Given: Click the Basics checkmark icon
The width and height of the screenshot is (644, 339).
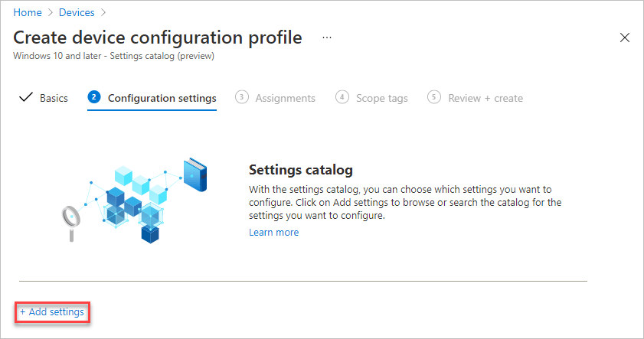Looking at the screenshot, I should coord(25,97).
